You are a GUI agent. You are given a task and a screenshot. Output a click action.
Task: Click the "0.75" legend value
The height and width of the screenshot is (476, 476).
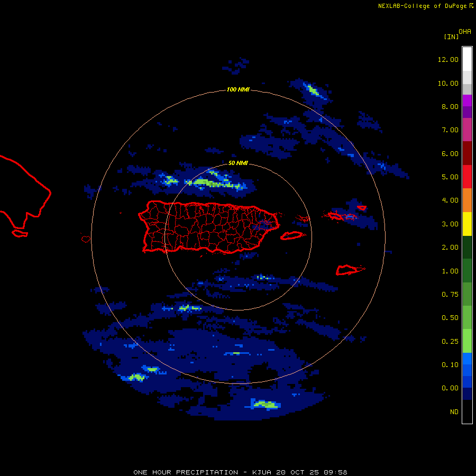450,295
